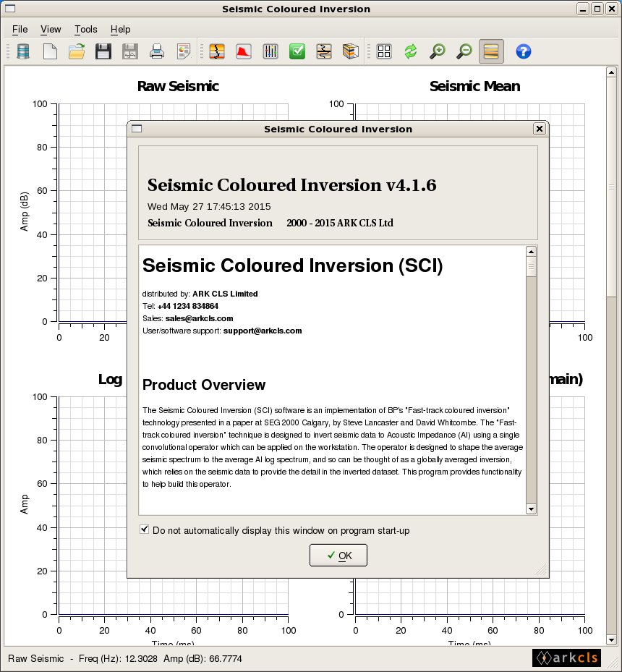The width and height of the screenshot is (622, 672).
Task: Close the about dialog with its X button
Action: tap(540, 129)
